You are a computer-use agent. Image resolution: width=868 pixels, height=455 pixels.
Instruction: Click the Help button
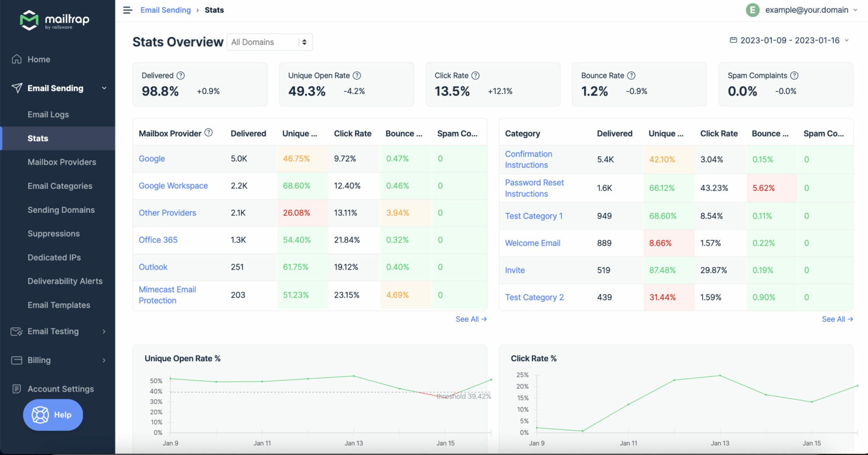click(x=53, y=415)
